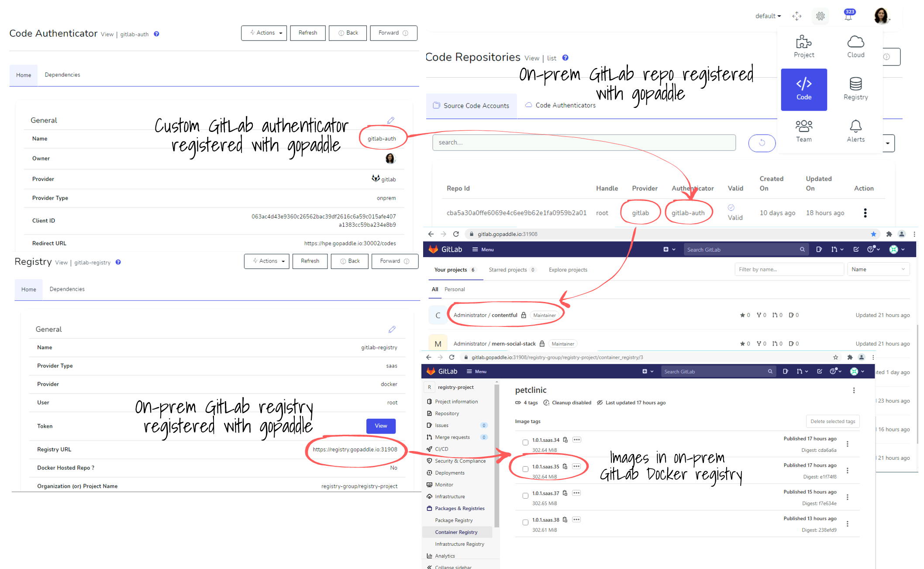
Task: Open petclinic three-dot options menu
Action: pyautogui.click(x=854, y=390)
